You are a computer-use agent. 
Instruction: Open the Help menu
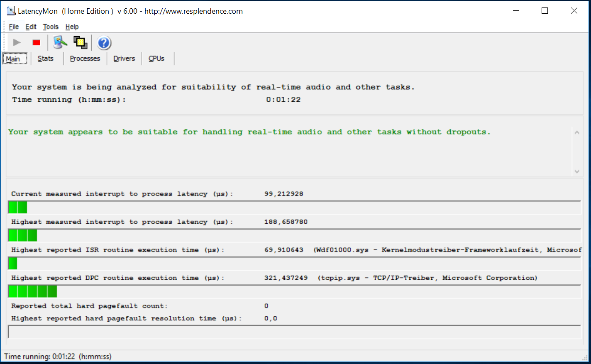pos(72,27)
